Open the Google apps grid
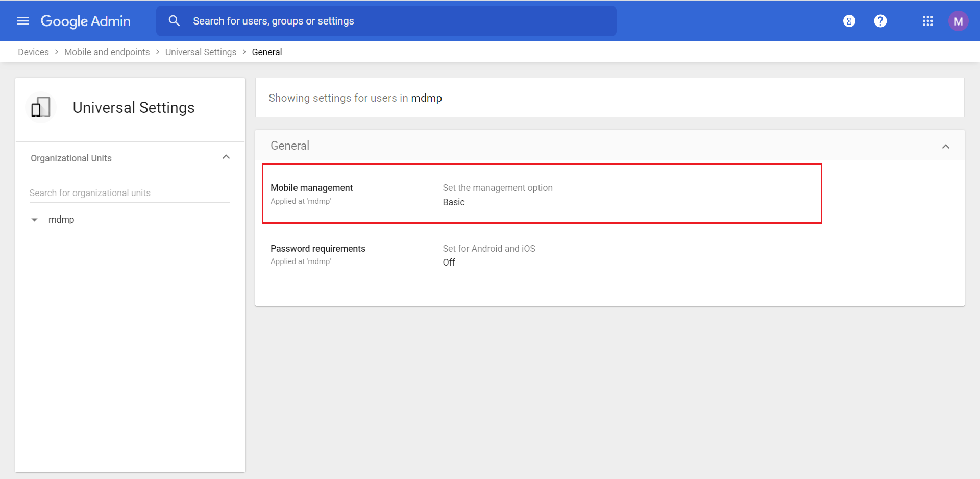 927,21
